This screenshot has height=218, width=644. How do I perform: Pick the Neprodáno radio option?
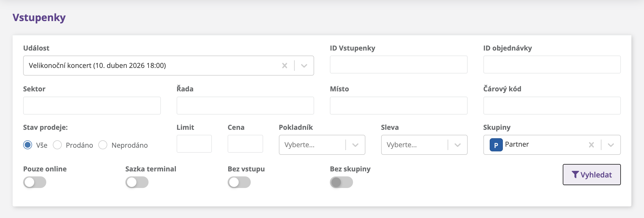[x=103, y=145]
